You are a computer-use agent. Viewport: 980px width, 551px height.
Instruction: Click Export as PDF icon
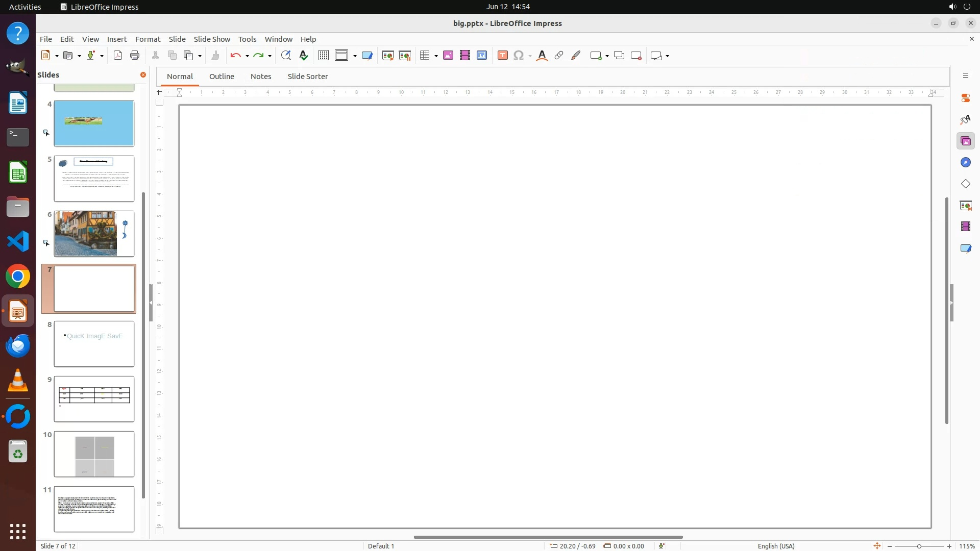click(x=118, y=56)
